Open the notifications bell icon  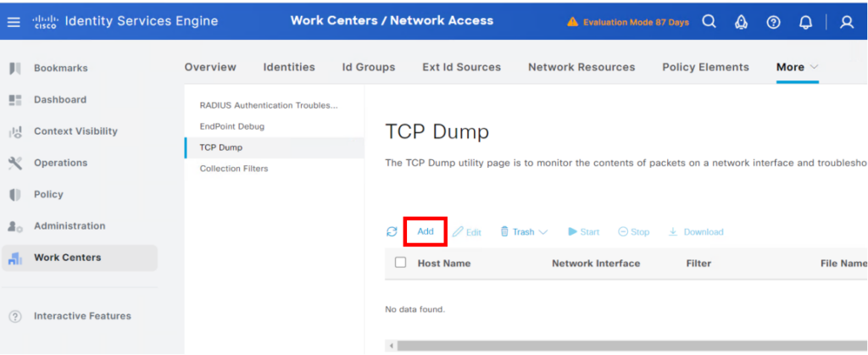(x=805, y=22)
